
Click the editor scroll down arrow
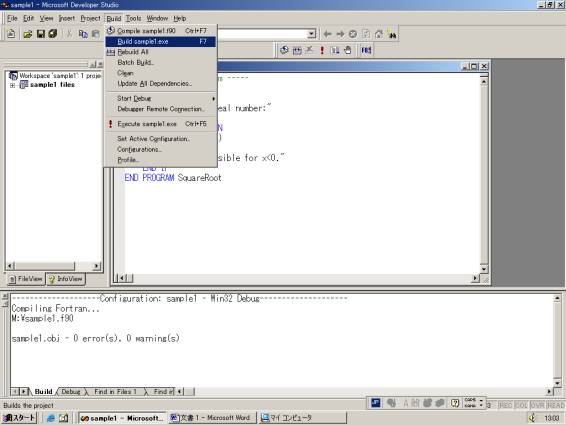tap(484, 269)
